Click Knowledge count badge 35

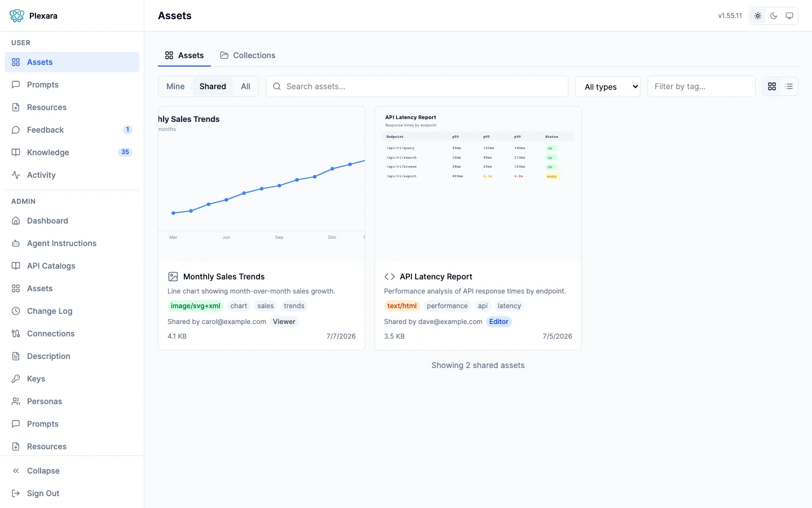[125, 152]
